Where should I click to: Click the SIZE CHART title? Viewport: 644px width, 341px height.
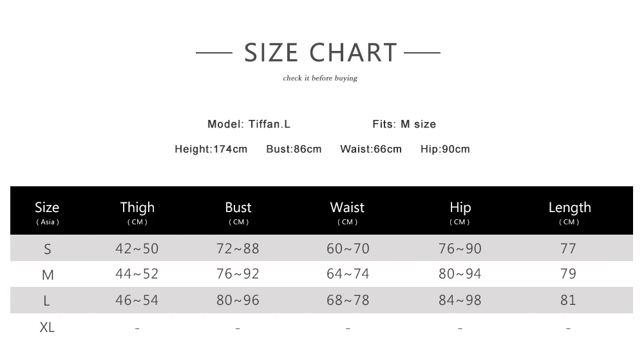[321, 53]
